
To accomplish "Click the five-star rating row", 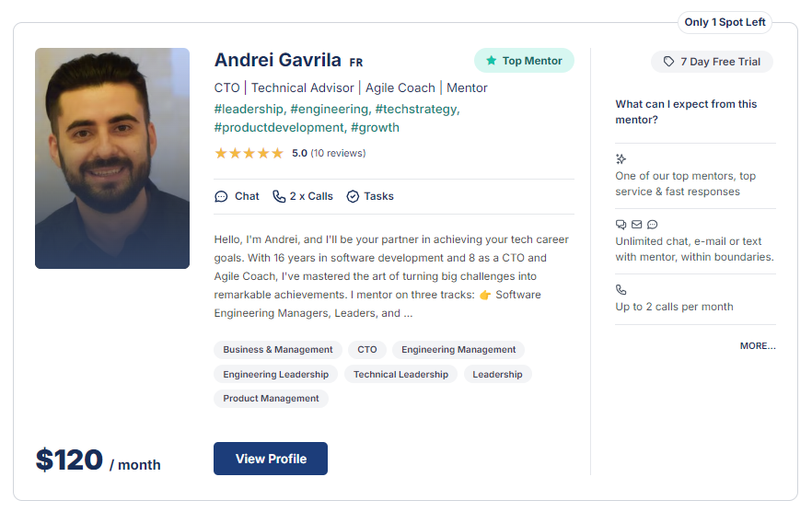I will coord(249,154).
